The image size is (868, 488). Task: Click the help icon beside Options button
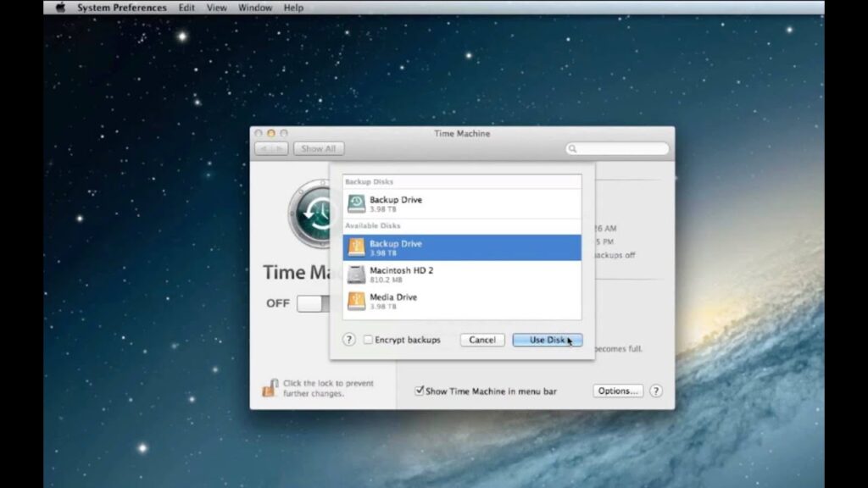pos(656,391)
